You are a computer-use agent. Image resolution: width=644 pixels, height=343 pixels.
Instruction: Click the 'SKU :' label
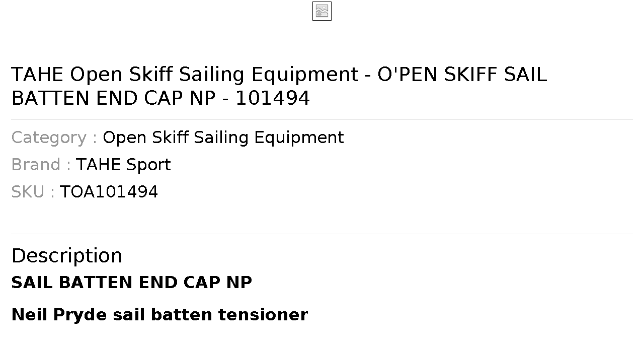tap(33, 192)
